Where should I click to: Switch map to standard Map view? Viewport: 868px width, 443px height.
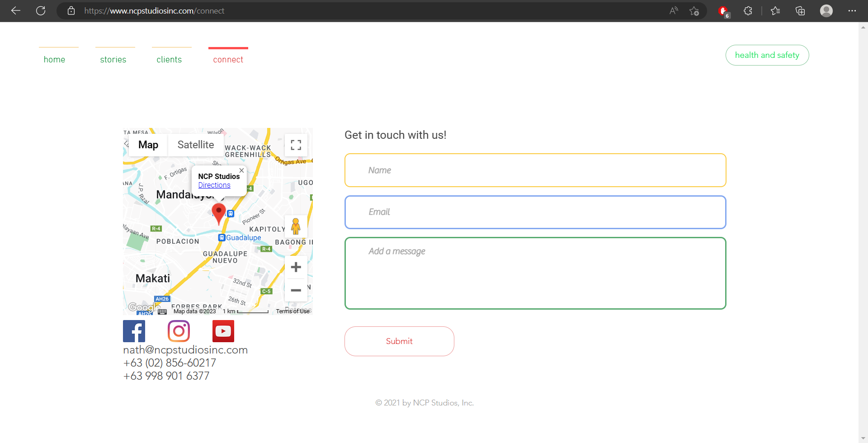coord(148,145)
